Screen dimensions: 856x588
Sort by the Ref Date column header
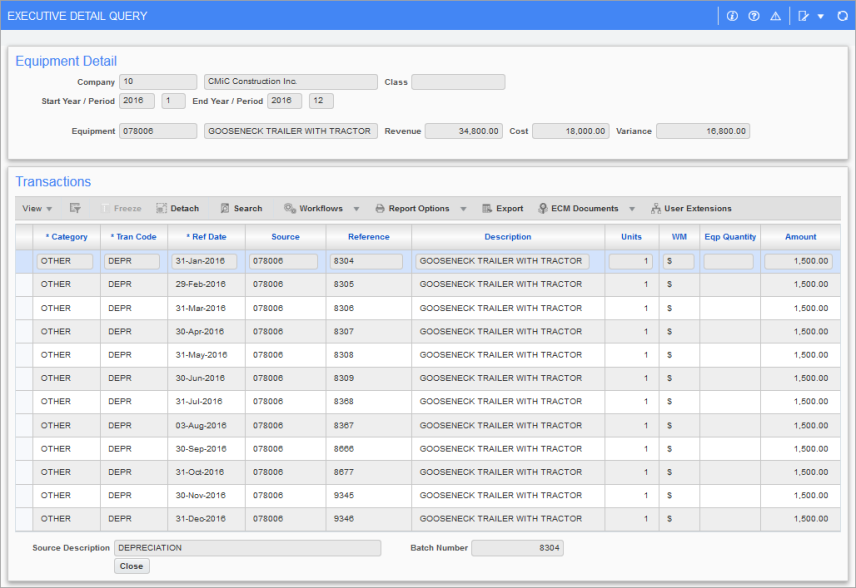point(206,237)
